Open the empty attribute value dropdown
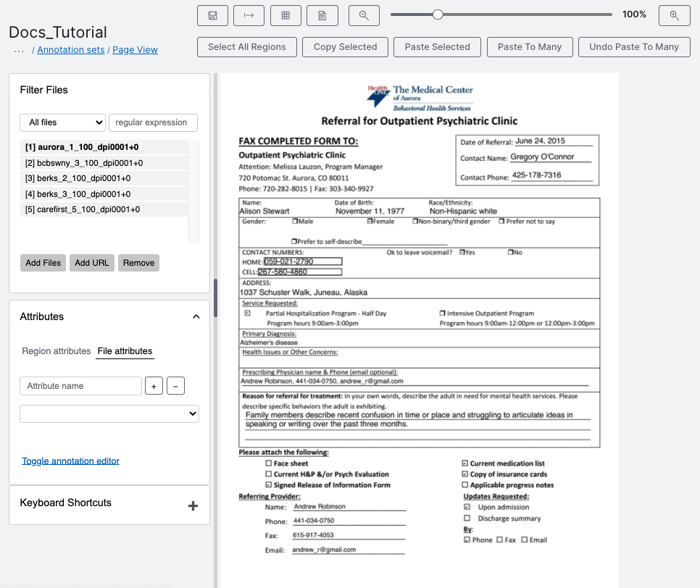700x588 pixels. tap(109, 413)
